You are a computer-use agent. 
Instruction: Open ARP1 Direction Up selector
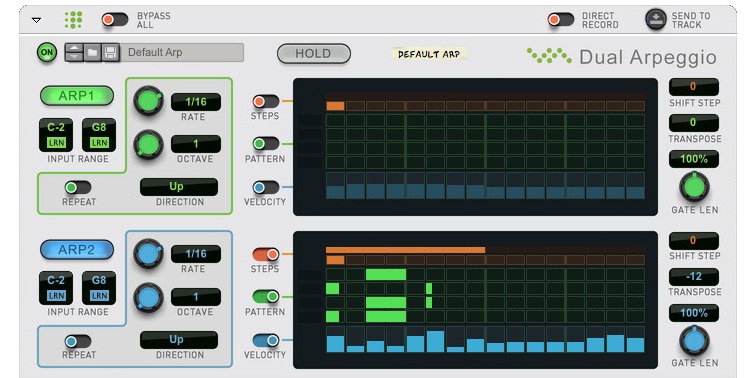point(179,187)
